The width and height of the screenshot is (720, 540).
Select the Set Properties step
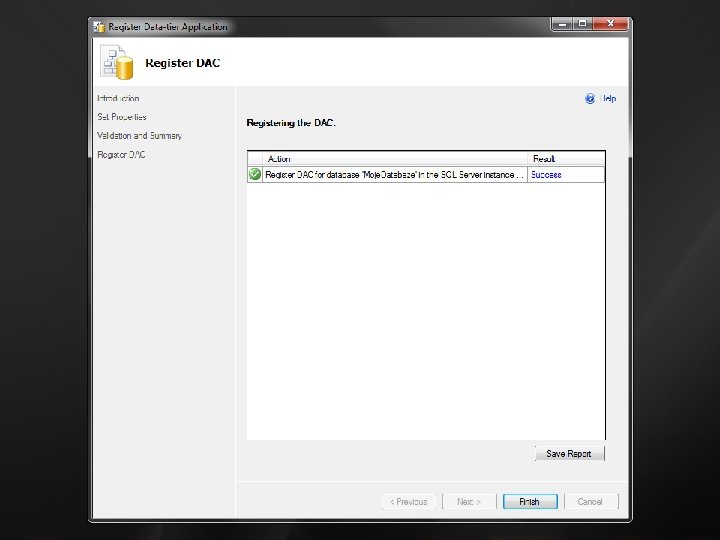click(122, 117)
